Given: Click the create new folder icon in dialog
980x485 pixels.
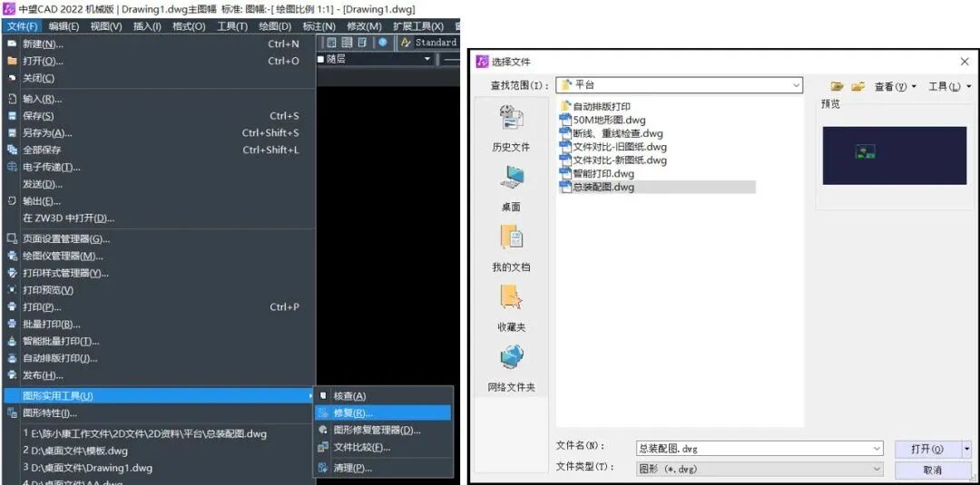Looking at the screenshot, I should [858, 86].
